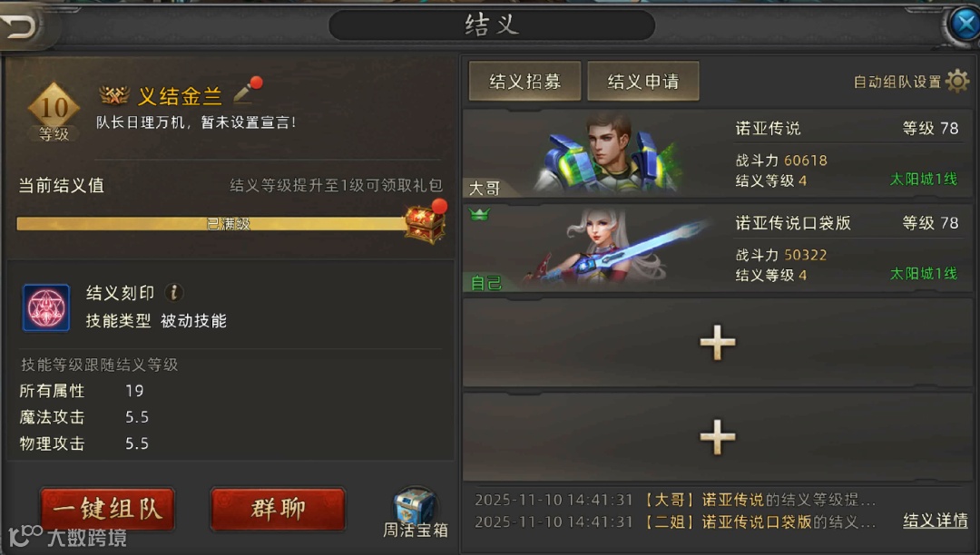Switch to the 结义申请 tab
Viewport: 980px width, 555px height.
point(643,81)
